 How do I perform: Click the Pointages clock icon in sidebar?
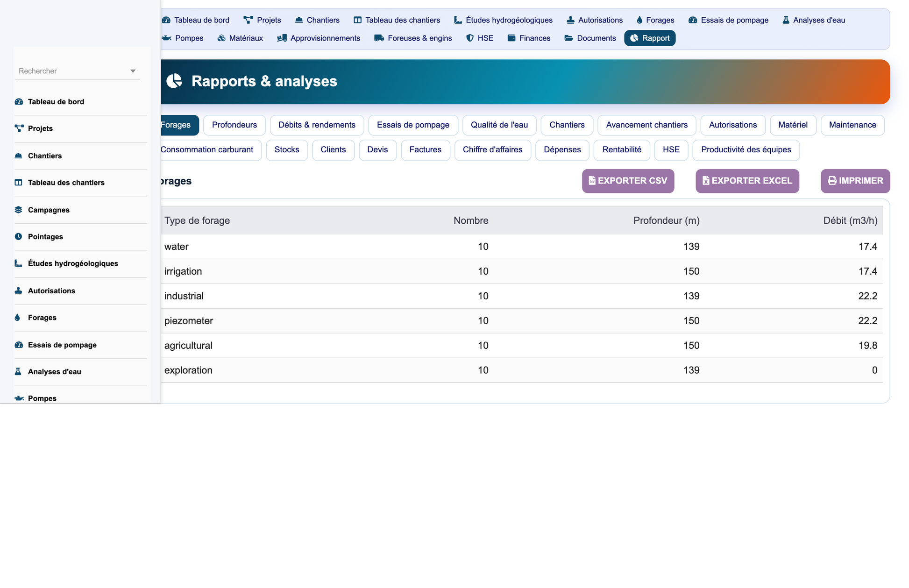click(x=19, y=236)
